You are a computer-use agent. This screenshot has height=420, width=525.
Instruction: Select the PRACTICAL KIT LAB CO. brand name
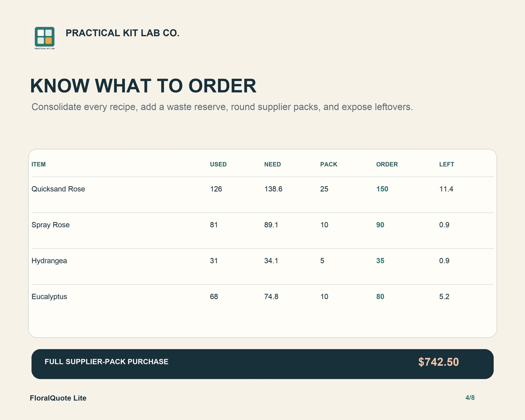coord(122,33)
